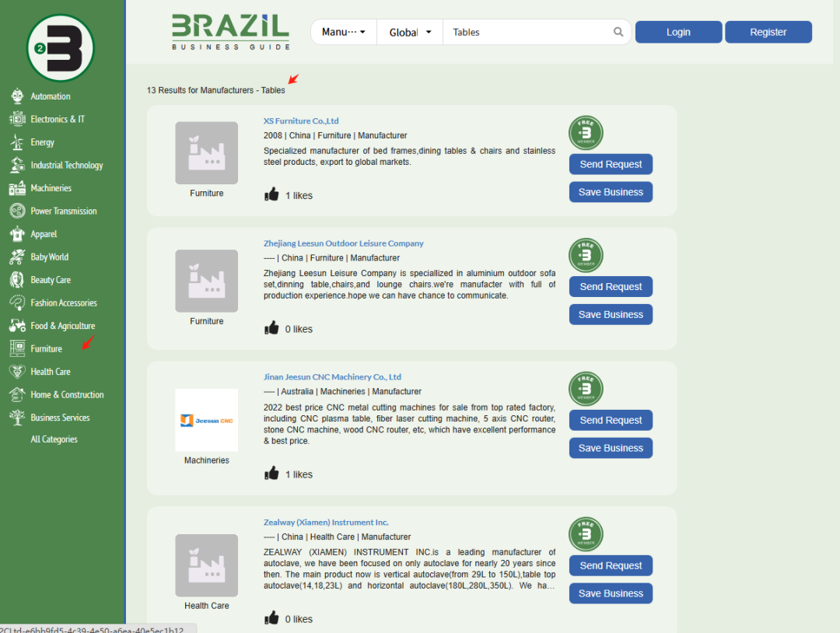The width and height of the screenshot is (840, 633).
Task: Save Business for Zhejiang Leesun
Action: coord(611,315)
